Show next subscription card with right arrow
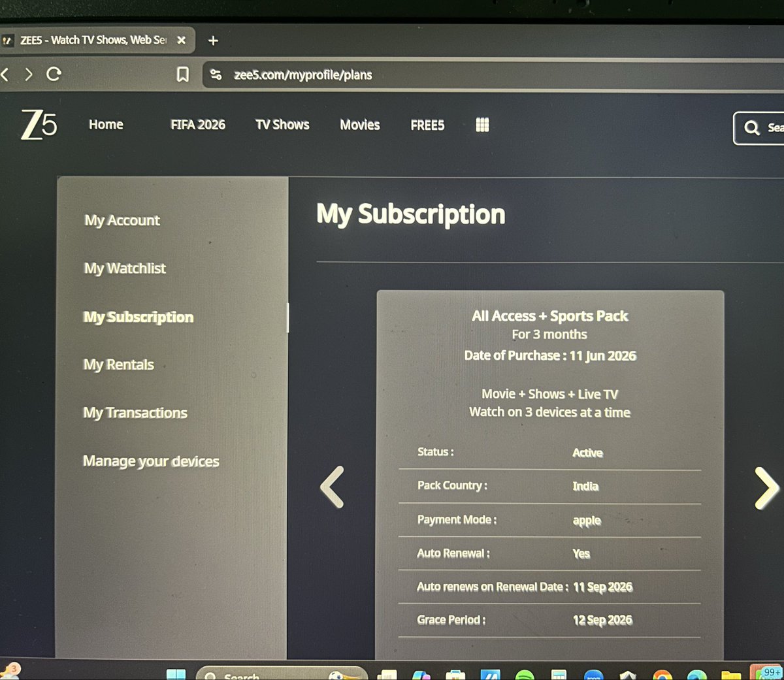The height and width of the screenshot is (680, 784). [x=766, y=487]
